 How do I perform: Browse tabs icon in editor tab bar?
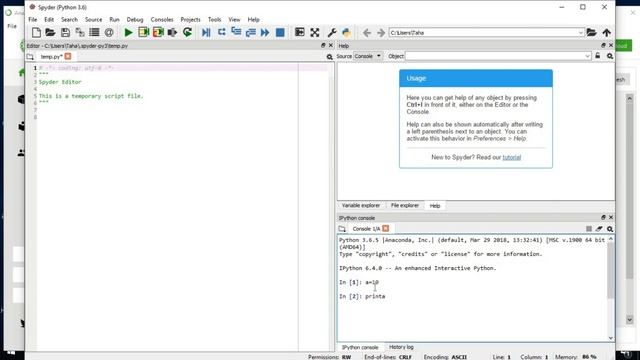coord(30,57)
